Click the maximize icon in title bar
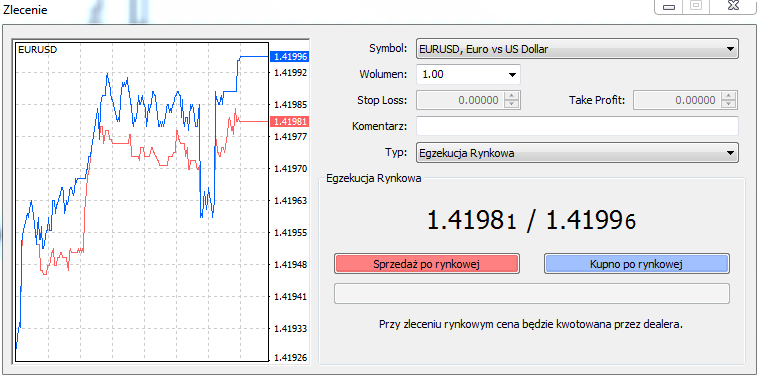 pyautogui.click(x=696, y=5)
